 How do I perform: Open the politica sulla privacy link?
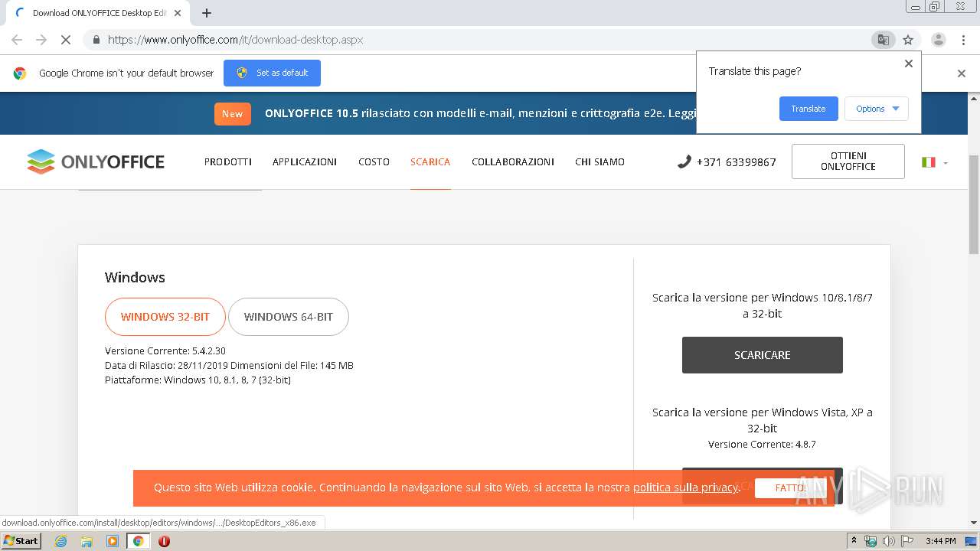685,487
